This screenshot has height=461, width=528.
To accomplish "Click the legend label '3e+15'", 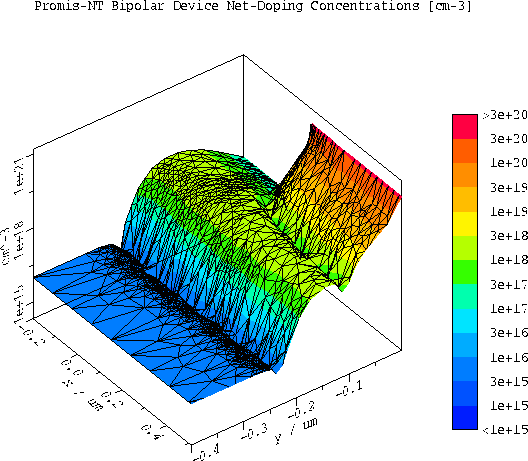I will click(508, 382).
